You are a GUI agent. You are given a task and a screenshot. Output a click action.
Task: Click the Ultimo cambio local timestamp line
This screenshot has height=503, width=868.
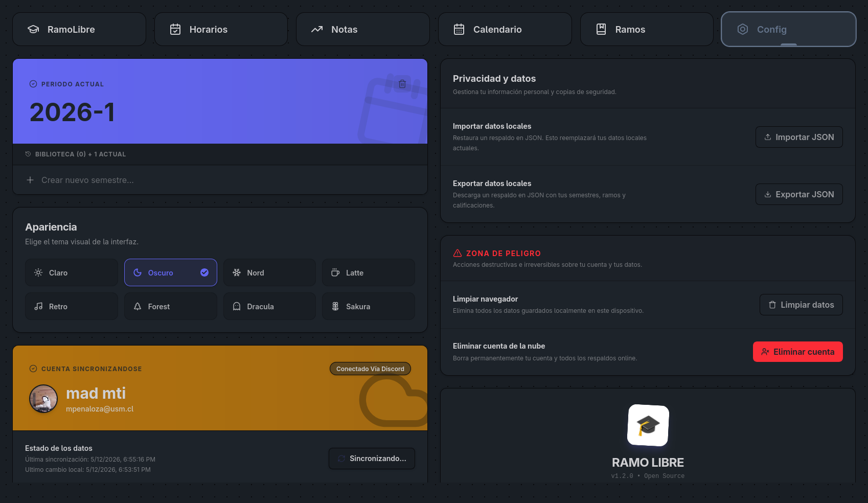tap(88, 470)
